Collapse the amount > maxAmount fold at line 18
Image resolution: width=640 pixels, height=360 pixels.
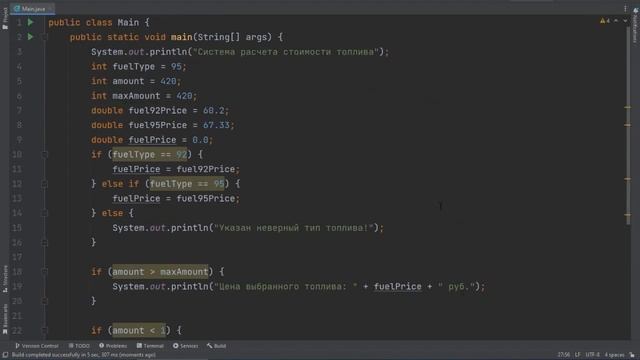point(45,272)
